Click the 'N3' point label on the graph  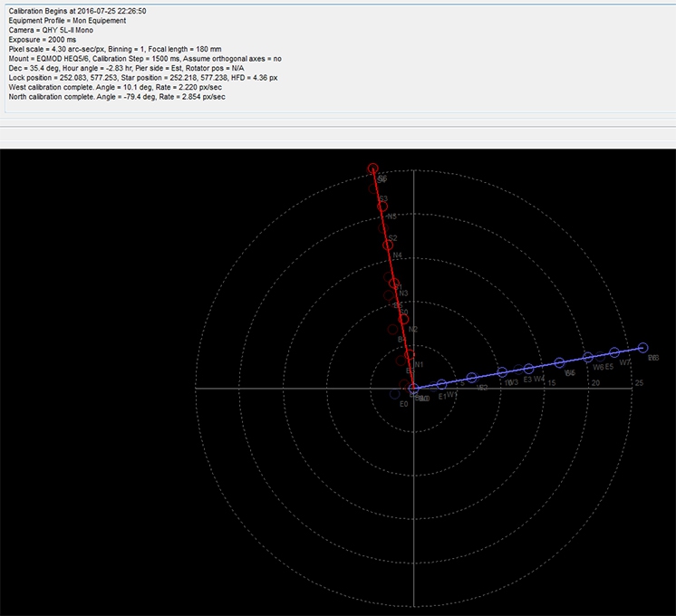tap(403, 294)
